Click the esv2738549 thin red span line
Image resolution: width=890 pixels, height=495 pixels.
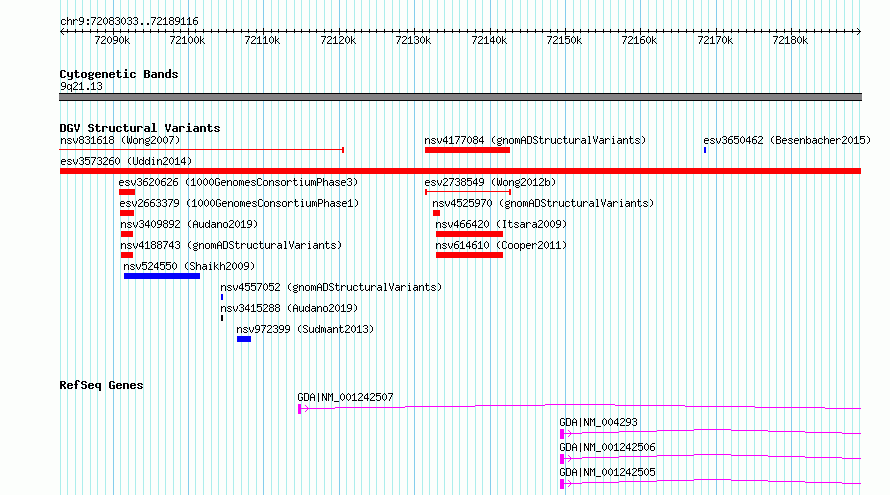(x=468, y=192)
